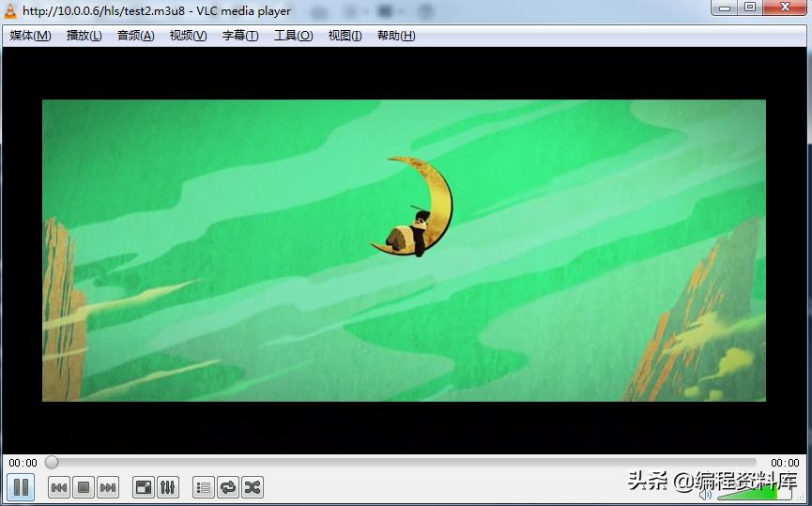Stop playback with the stop button
Screen dimensions: 812x506
[x=84, y=487]
